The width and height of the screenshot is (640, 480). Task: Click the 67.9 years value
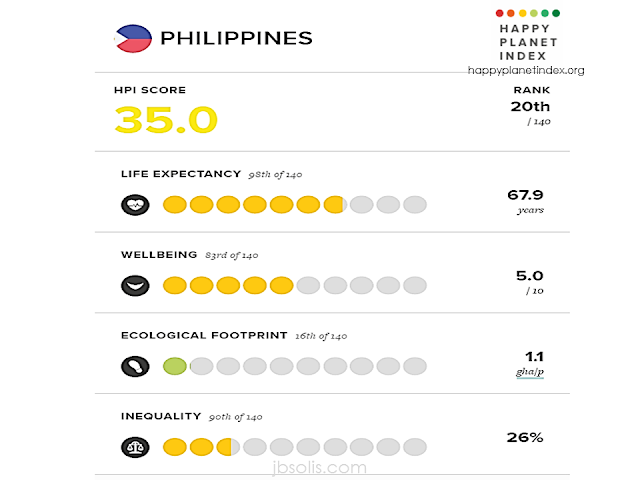point(525,194)
